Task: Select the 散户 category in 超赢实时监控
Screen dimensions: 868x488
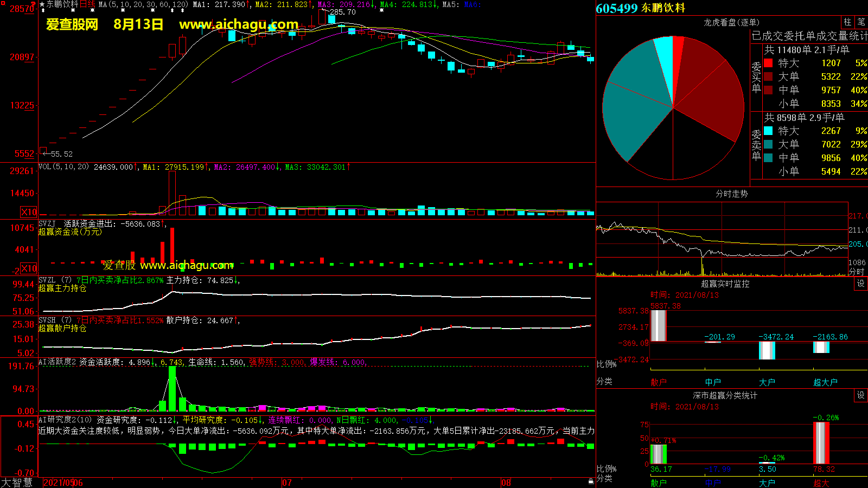Action: pyautogui.click(x=658, y=382)
